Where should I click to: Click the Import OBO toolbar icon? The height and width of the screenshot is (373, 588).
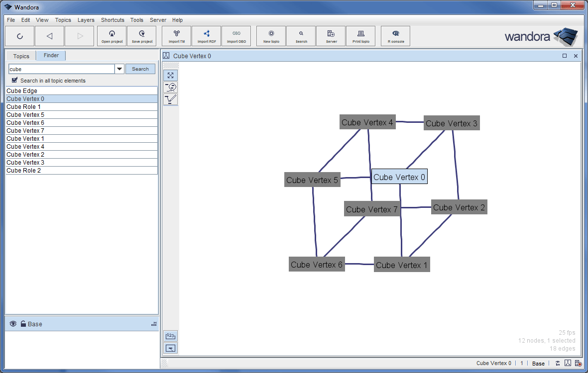pyautogui.click(x=236, y=36)
